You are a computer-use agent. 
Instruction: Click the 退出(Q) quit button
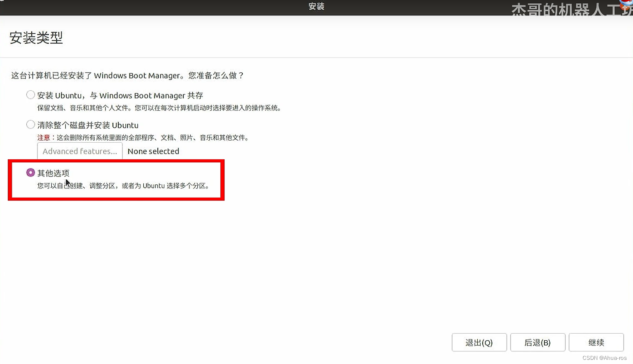[479, 342]
